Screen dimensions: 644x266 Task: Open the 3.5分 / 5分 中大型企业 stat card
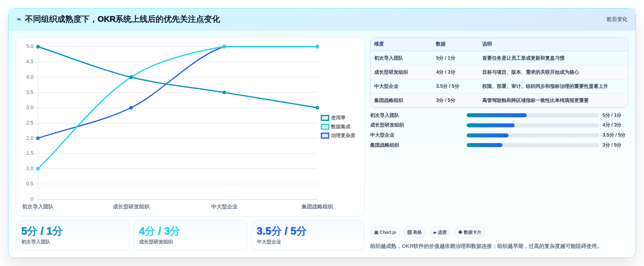pyautogui.click(x=308, y=235)
